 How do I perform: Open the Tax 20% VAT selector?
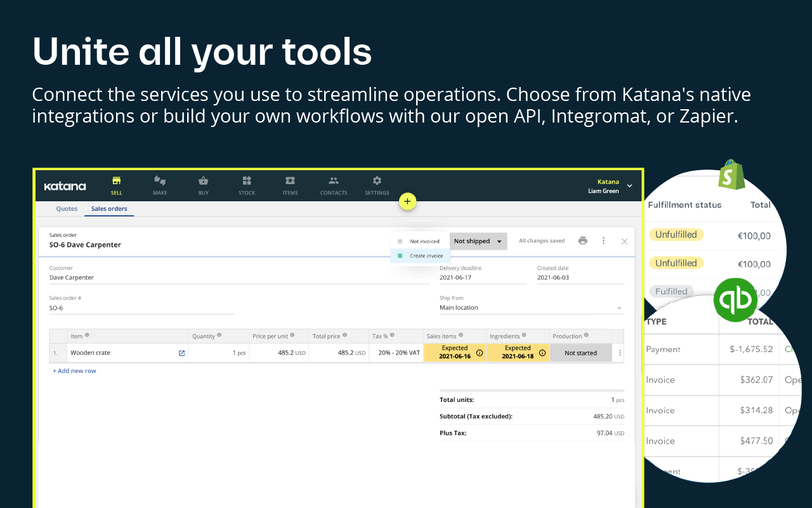(x=396, y=353)
